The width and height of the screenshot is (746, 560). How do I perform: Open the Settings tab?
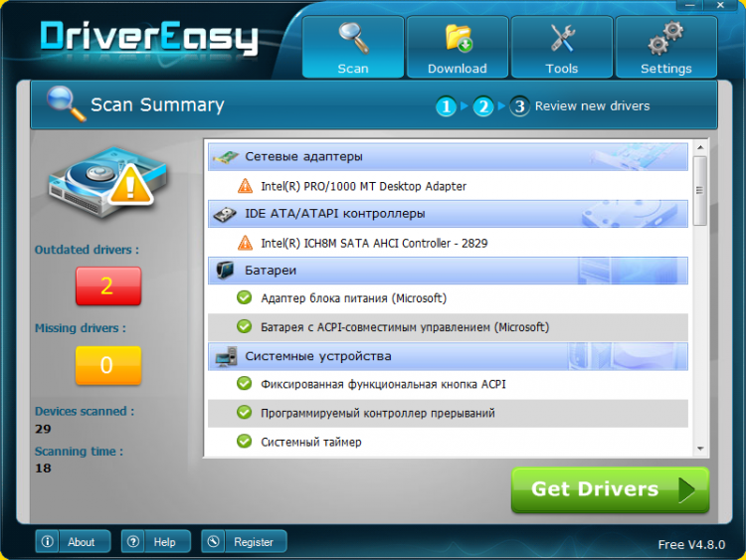(666, 47)
